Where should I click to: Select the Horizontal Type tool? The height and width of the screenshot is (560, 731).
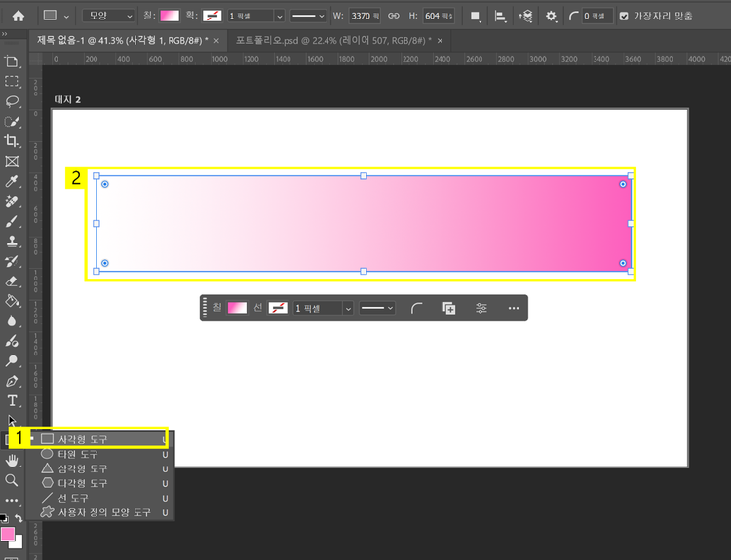12,400
